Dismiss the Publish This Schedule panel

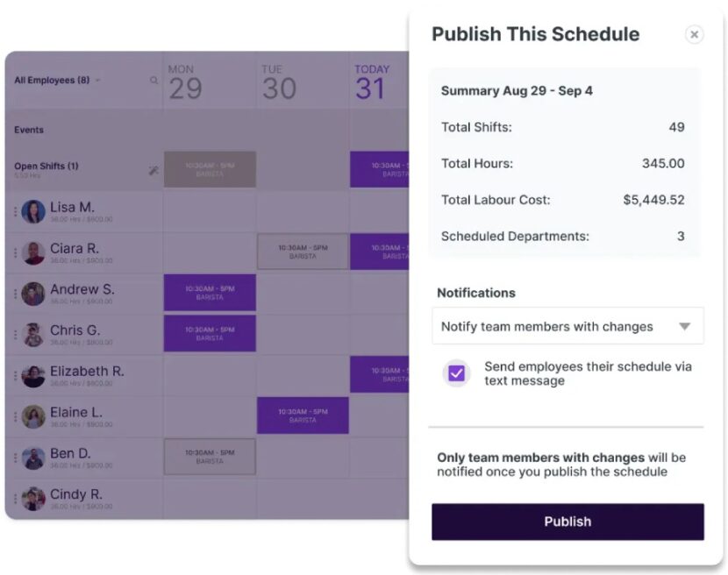pos(694,34)
